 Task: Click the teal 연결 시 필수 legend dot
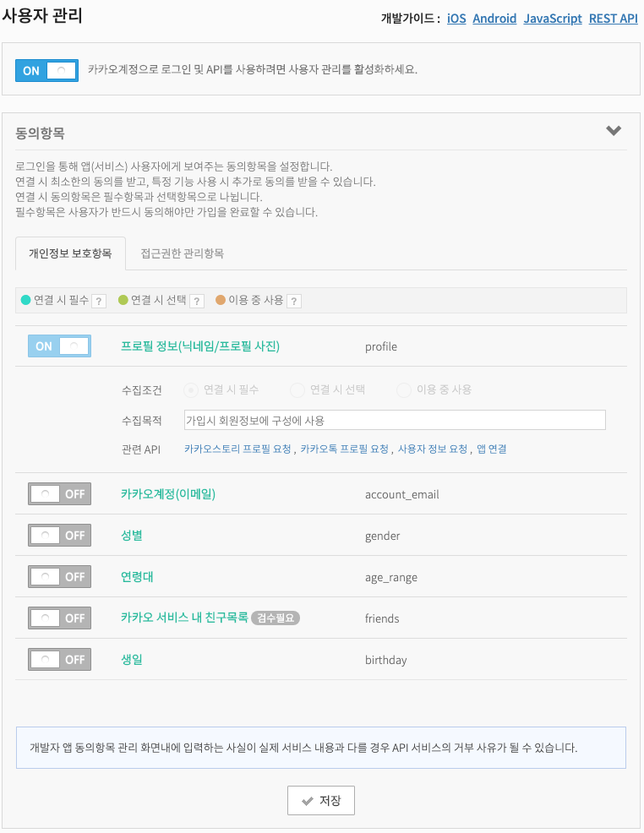pyautogui.click(x=25, y=300)
